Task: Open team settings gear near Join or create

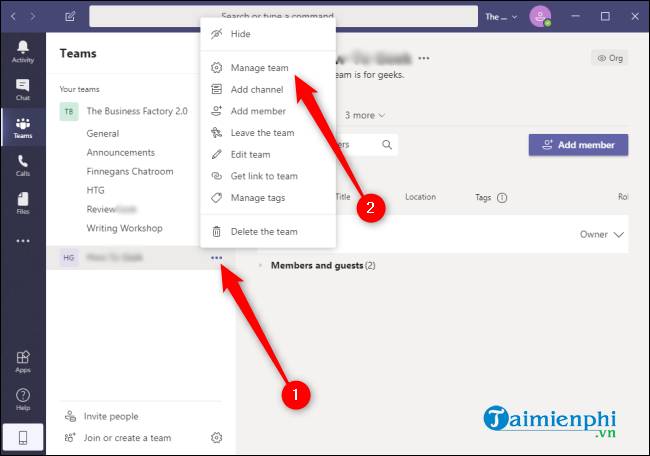Action: (x=216, y=437)
